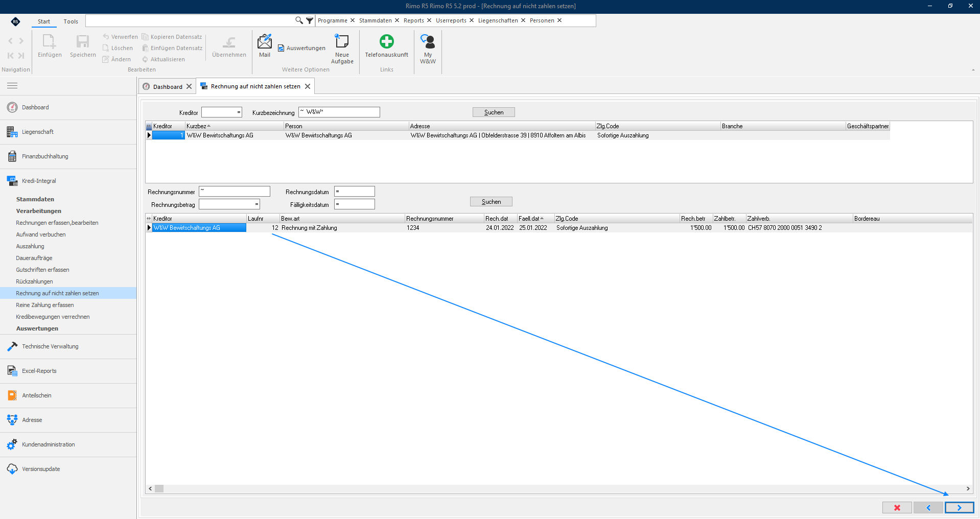Click the filter funnel icon
Image resolution: width=980 pixels, height=519 pixels.
[x=309, y=20]
